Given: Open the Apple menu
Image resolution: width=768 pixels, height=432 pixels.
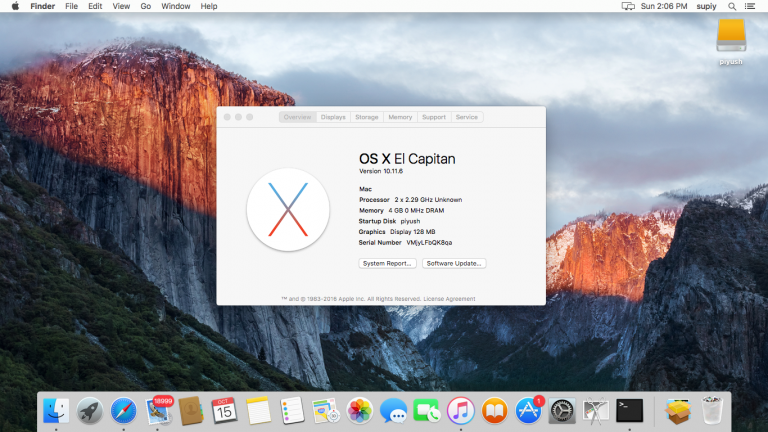Looking at the screenshot, I should 13,6.
